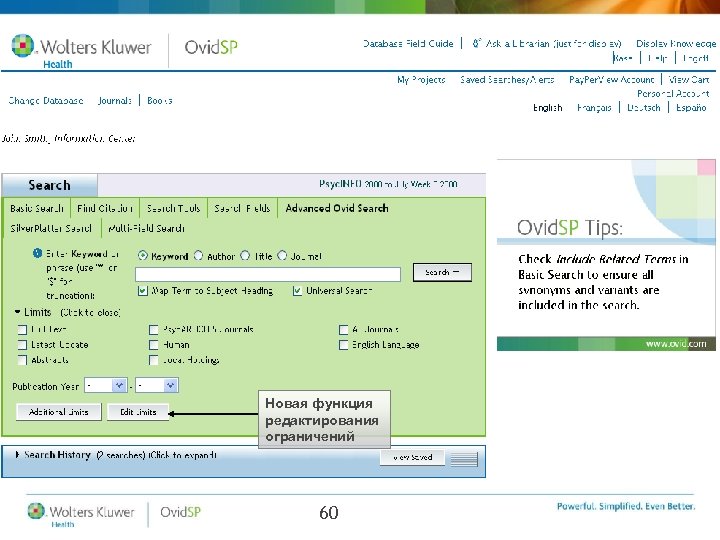Click the keyword search input field

pyautogui.click(x=268, y=274)
